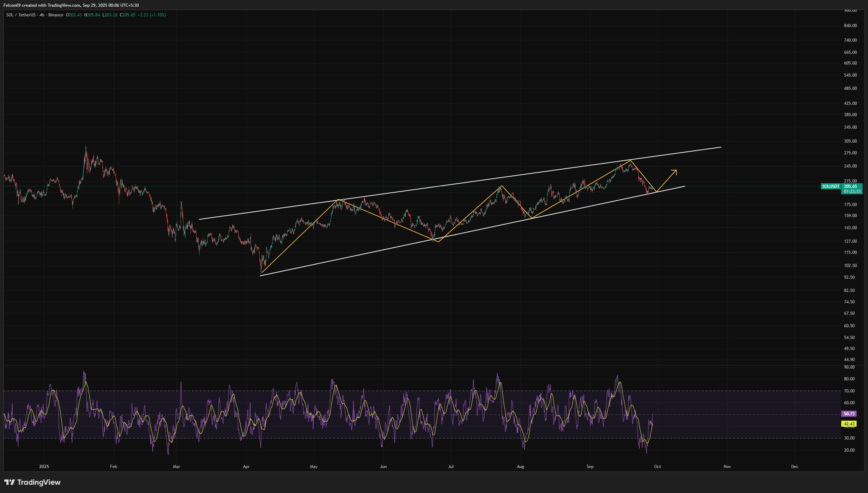Click the closing price C205.65 in legend
This screenshot has height=493, width=868.
(x=128, y=15)
